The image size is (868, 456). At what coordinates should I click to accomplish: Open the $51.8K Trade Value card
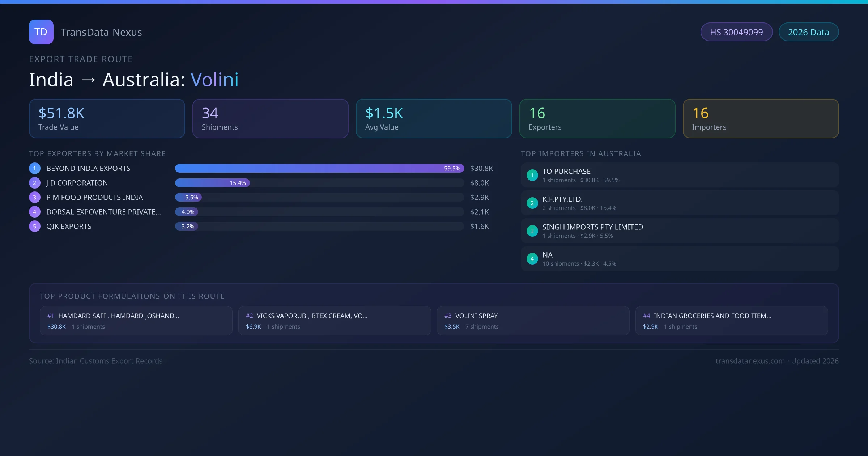pos(107,118)
